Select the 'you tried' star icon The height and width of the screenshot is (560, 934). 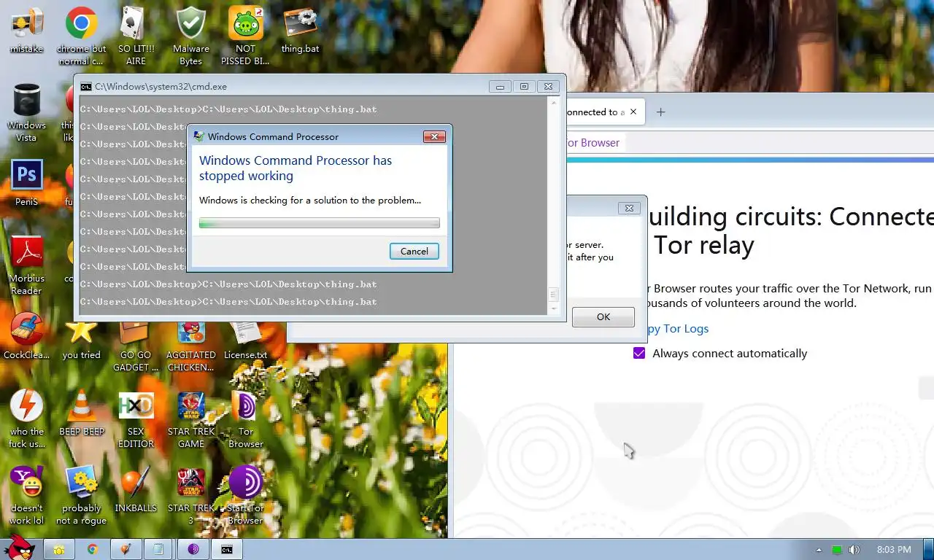81,340
